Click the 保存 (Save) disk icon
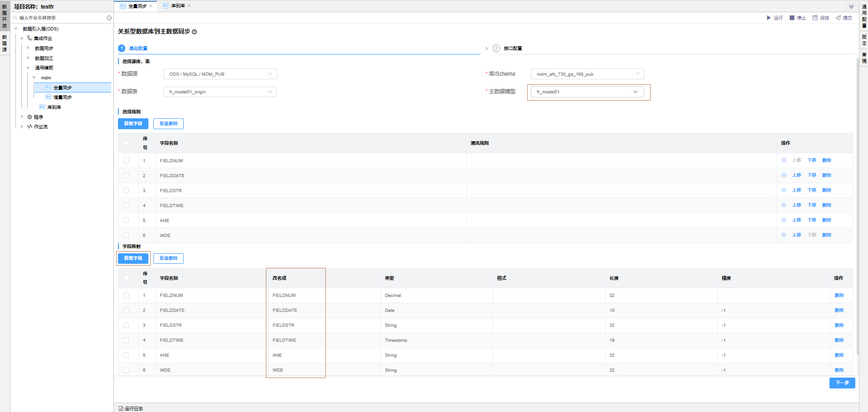Image resolution: width=868 pixels, height=412 pixels. click(x=815, y=18)
